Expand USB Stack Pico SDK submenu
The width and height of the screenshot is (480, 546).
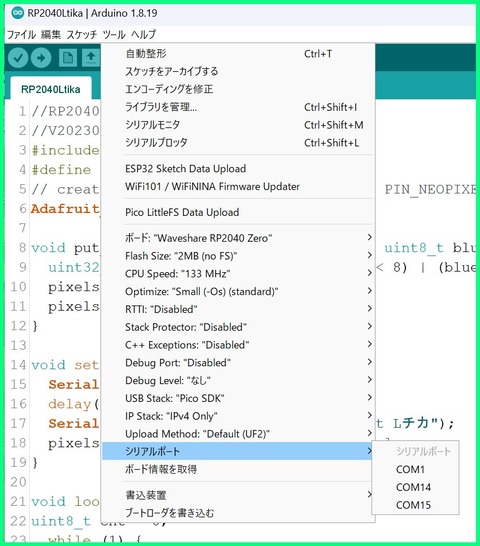coord(238,398)
